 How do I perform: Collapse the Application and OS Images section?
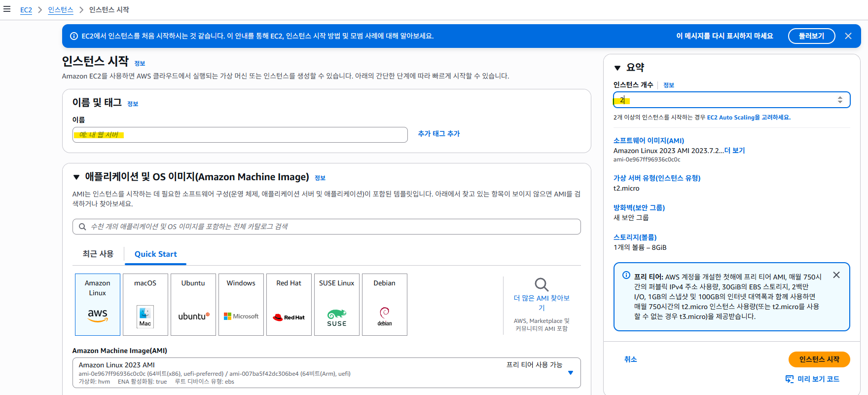pos(76,177)
